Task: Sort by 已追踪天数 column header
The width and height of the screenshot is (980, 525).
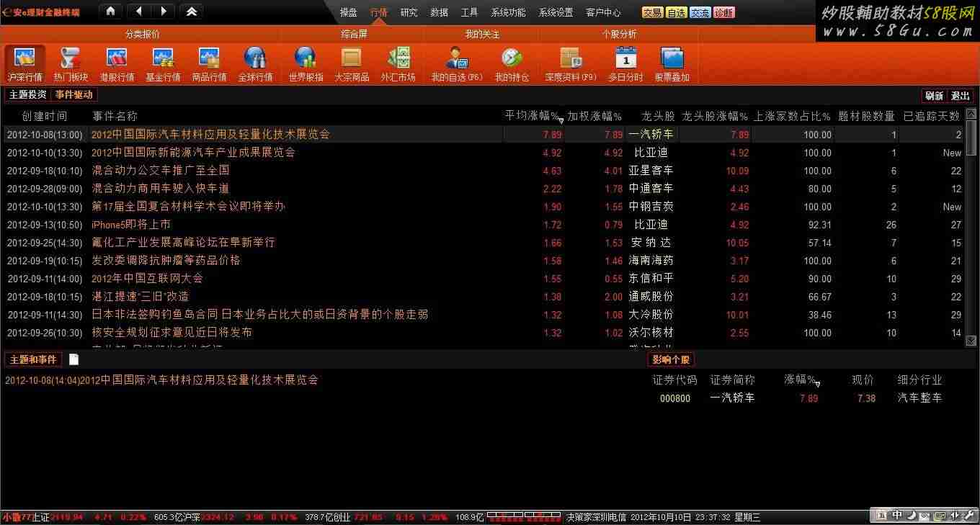Action: pos(932,116)
